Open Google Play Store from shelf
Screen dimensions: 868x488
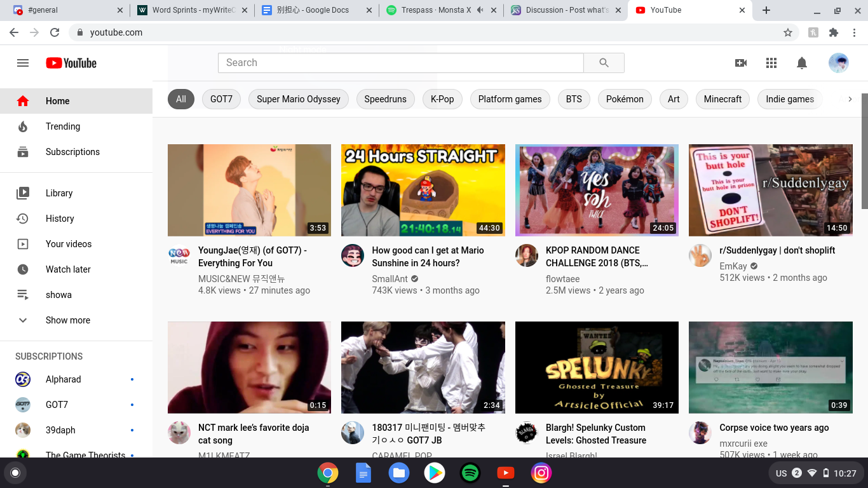pos(435,473)
